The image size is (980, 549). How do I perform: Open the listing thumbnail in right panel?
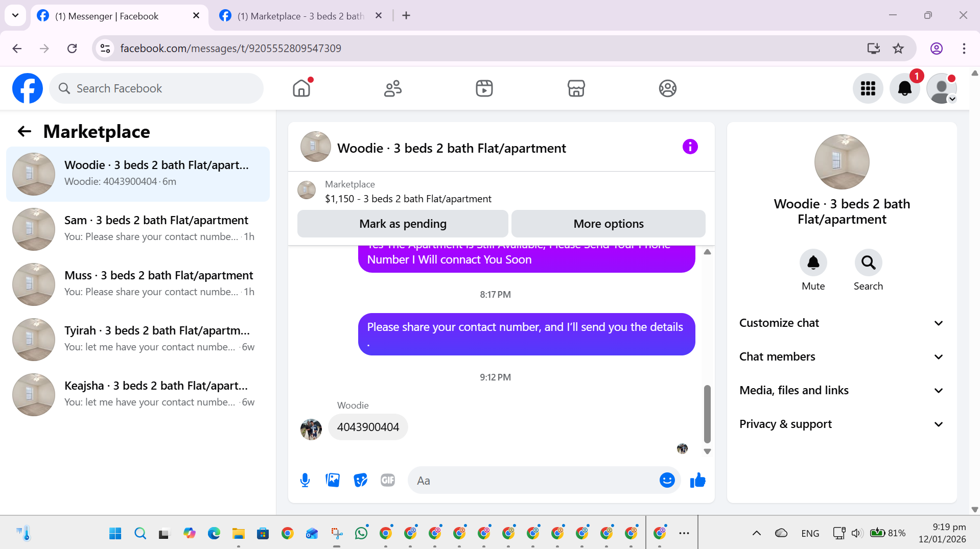pos(842,162)
